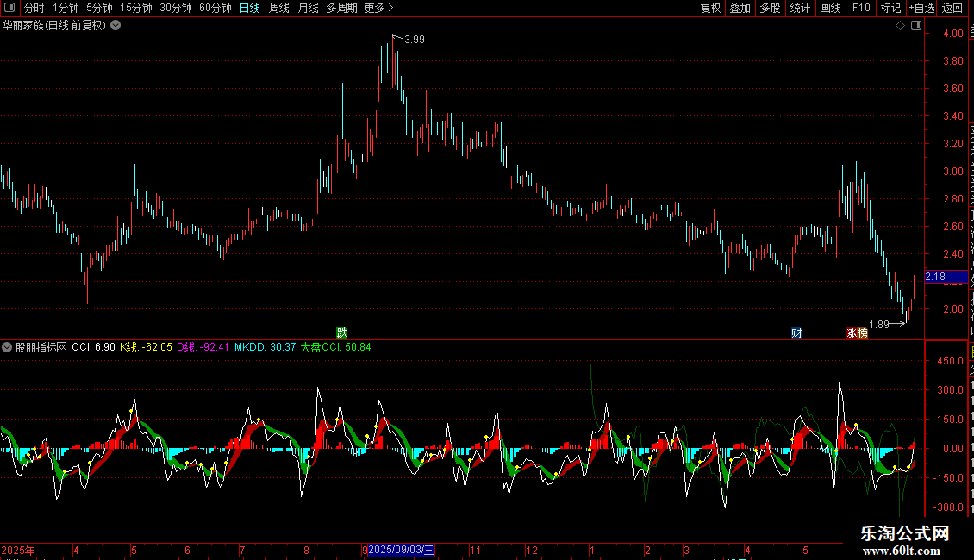
Task: Click the -300.0 indicator axis label
Action: click(x=948, y=507)
